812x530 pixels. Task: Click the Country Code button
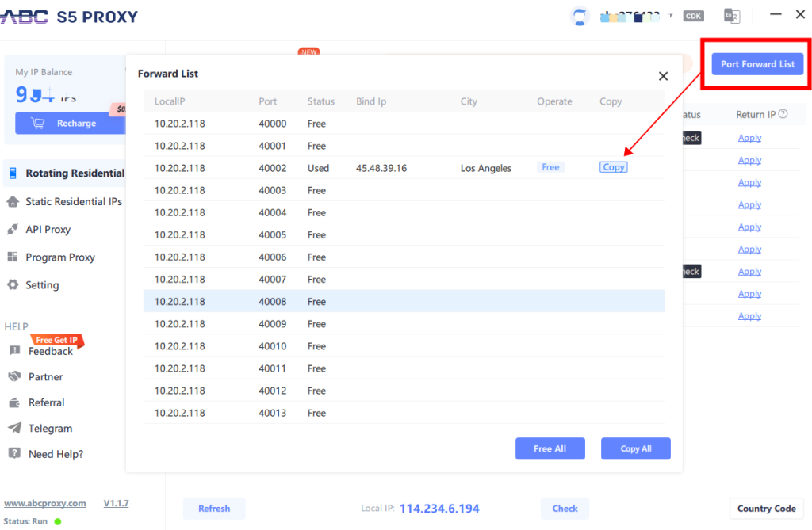[x=767, y=509]
